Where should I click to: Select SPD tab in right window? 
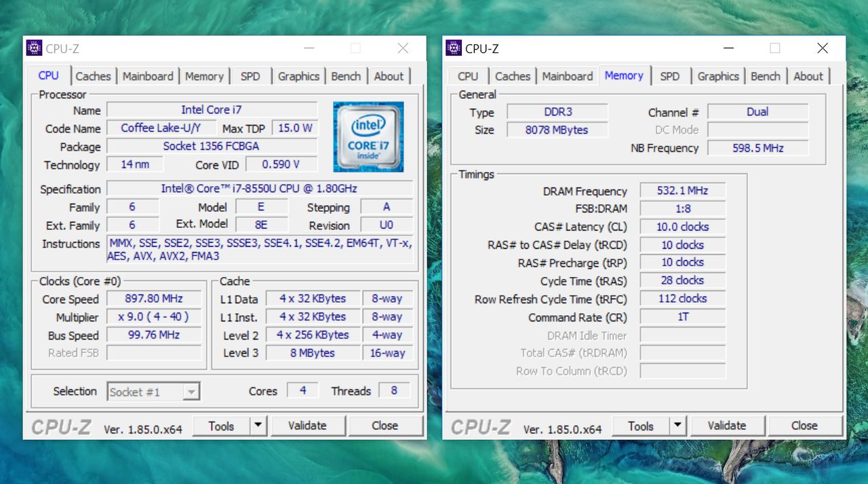[670, 76]
